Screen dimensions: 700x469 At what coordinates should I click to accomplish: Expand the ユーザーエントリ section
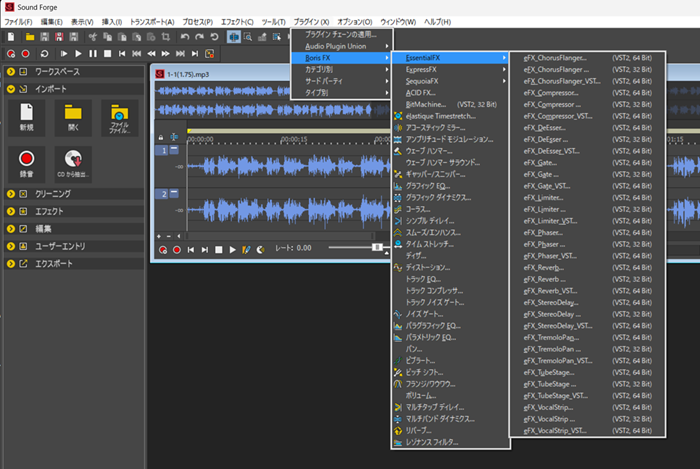coord(11,246)
